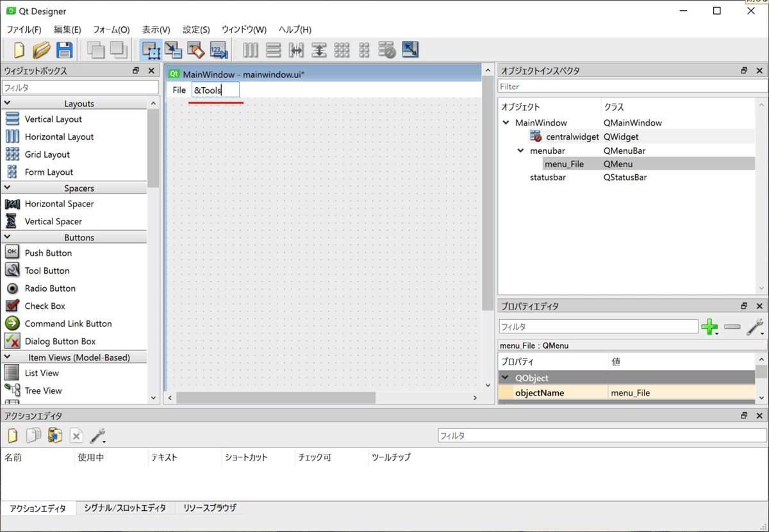Image resolution: width=769 pixels, height=532 pixels.
Task: Open the 表示(V) menu
Action: [x=156, y=29]
